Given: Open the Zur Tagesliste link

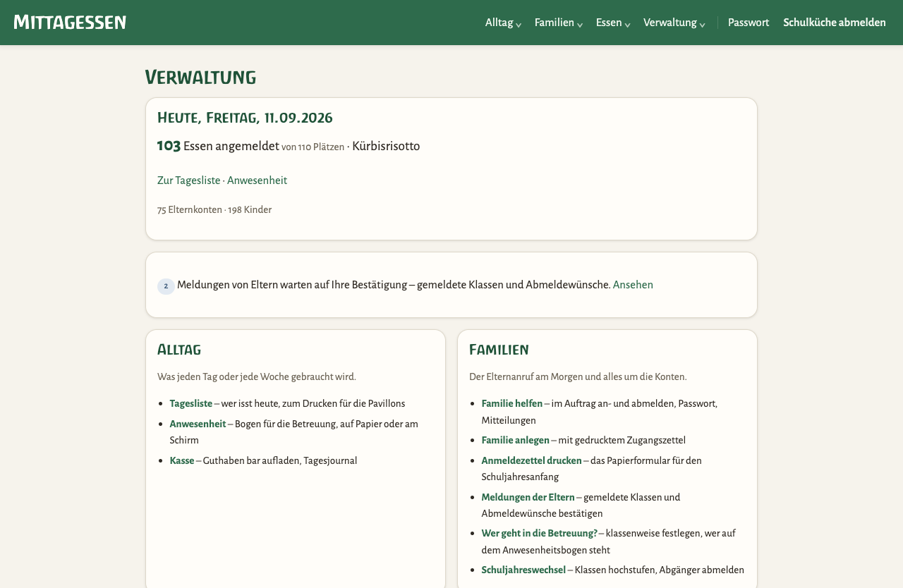Looking at the screenshot, I should [x=189, y=180].
